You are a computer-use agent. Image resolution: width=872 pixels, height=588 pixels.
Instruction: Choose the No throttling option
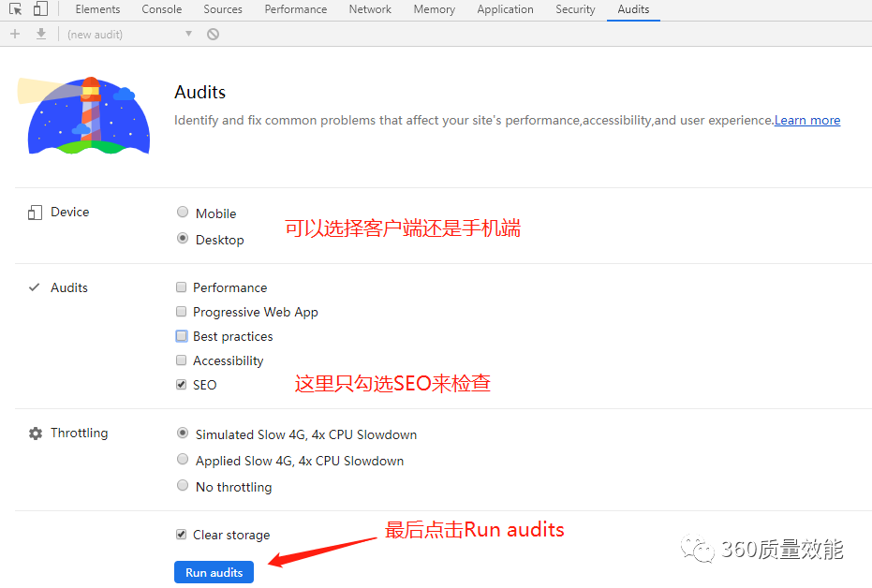(x=183, y=485)
